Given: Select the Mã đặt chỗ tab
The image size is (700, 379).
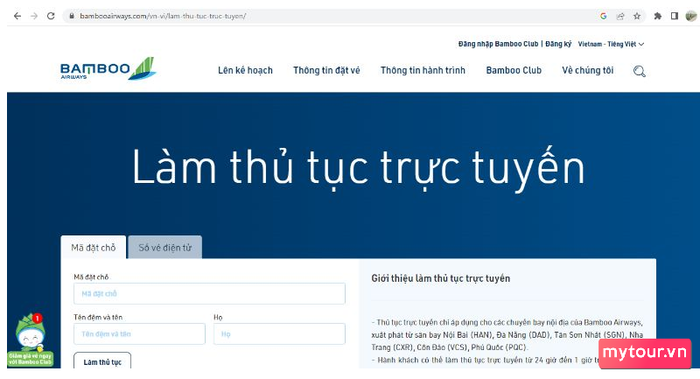Looking at the screenshot, I should coord(93,247).
